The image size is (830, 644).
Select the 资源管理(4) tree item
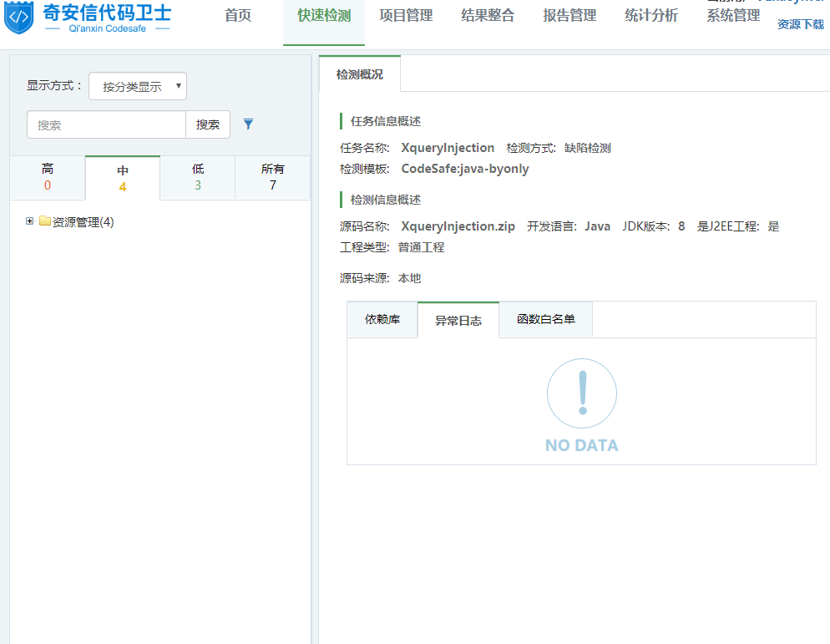[83, 222]
